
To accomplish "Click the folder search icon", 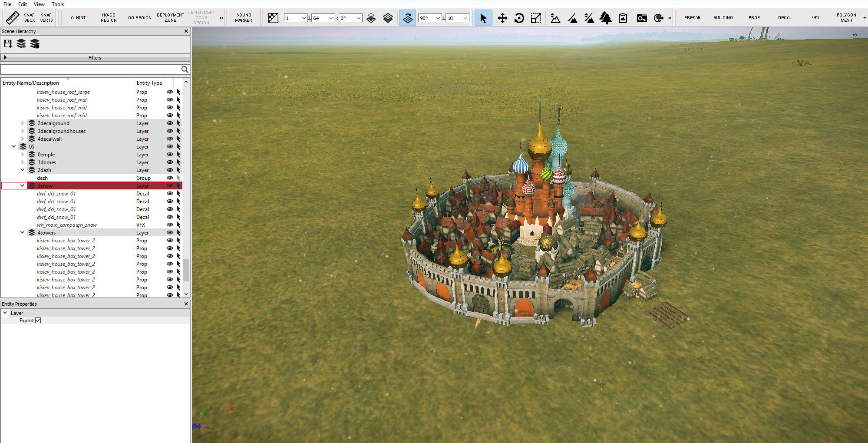I will (x=642, y=18).
